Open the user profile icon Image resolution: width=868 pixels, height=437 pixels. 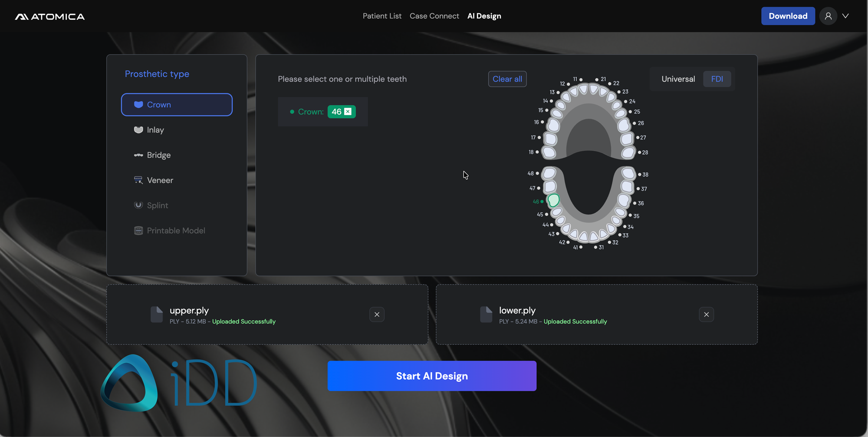(x=828, y=16)
